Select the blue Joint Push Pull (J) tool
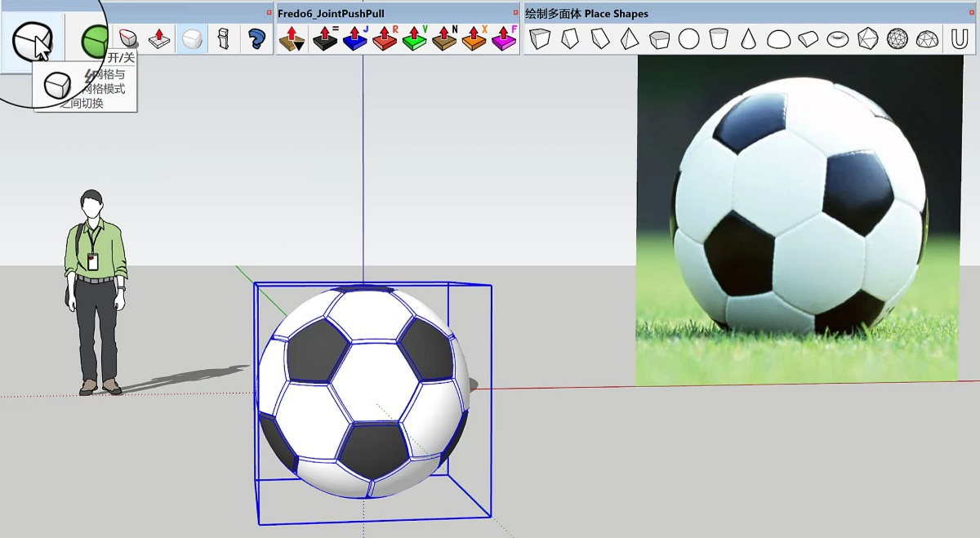This screenshot has height=538, width=980. click(x=355, y=38)
